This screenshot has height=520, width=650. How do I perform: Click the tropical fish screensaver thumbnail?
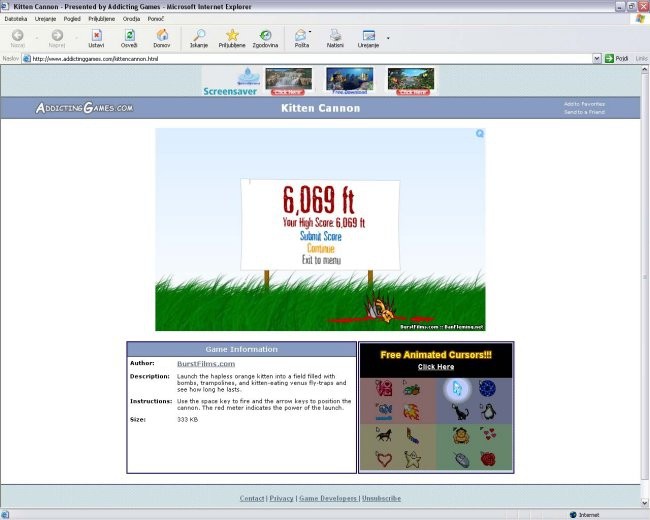(411, 81)
